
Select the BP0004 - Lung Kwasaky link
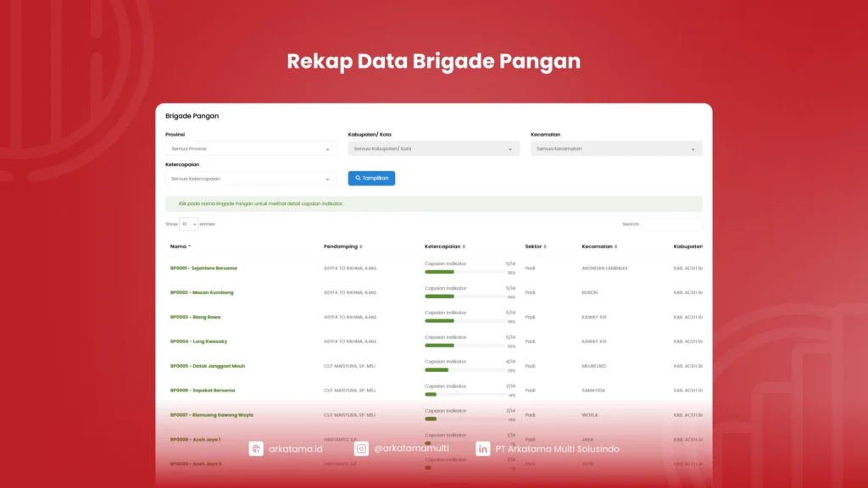(x=198, y=341)
